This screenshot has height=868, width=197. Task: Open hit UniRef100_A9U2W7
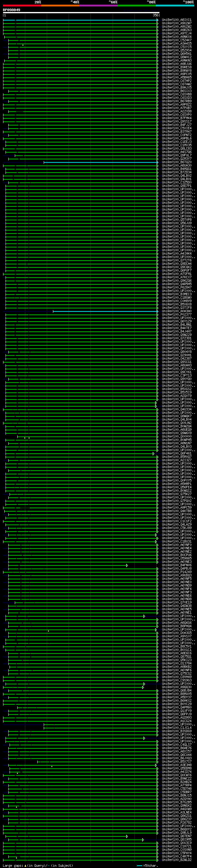176,23
